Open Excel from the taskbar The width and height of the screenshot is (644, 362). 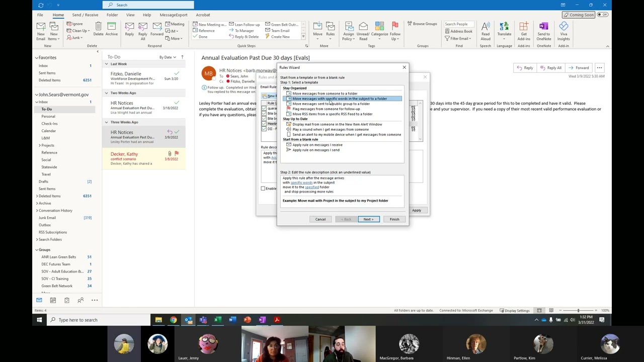pos(217,320)
